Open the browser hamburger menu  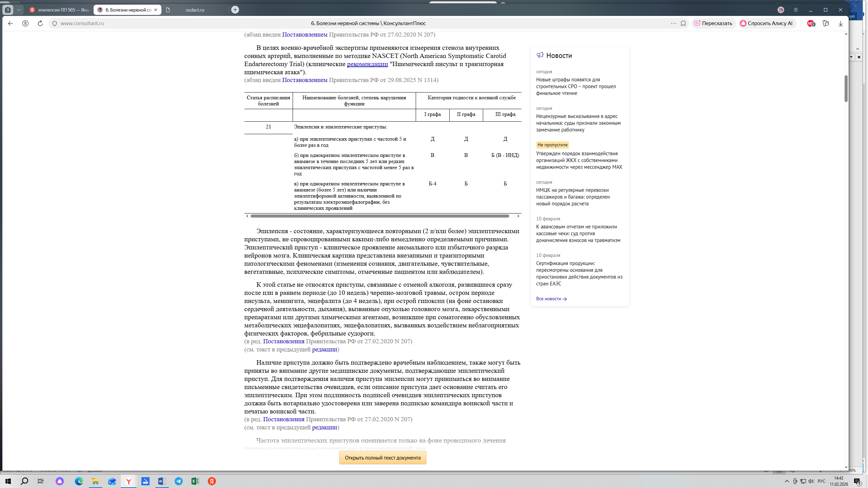click(796, 10)
